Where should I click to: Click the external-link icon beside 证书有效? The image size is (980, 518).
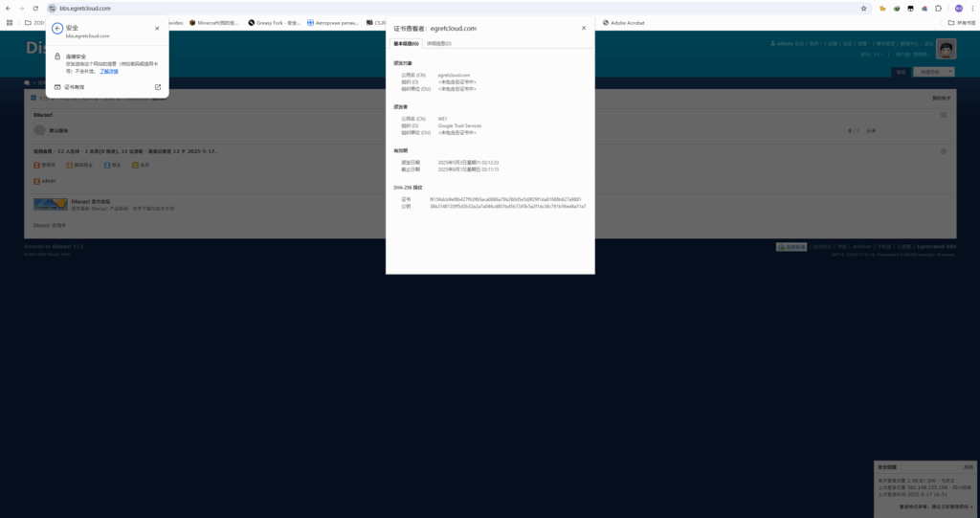(x=158, y=87)
